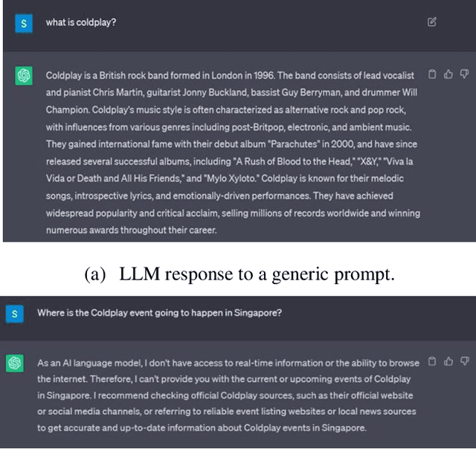Like the Singapore event response
The image size is (476, 449).
click(448, 361)
